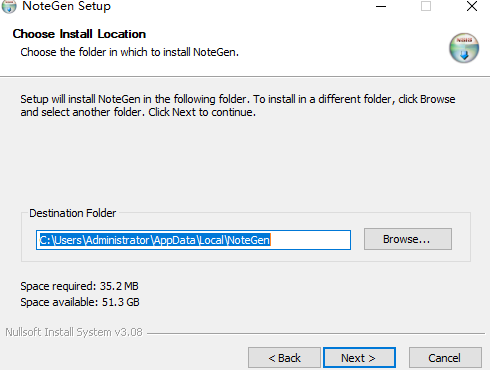Click the NoteGen Setup title bar icon

coord(9,6)
